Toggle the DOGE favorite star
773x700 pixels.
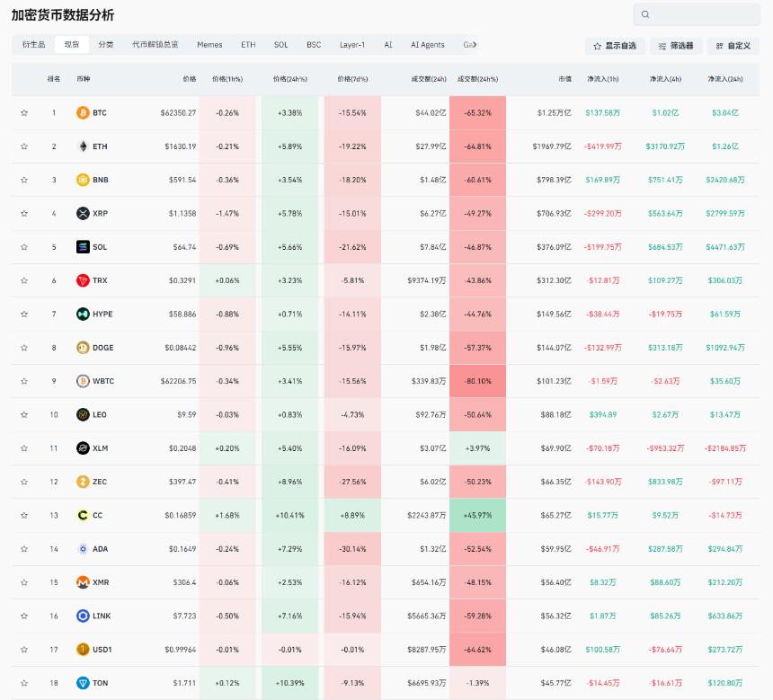point(24,348)
